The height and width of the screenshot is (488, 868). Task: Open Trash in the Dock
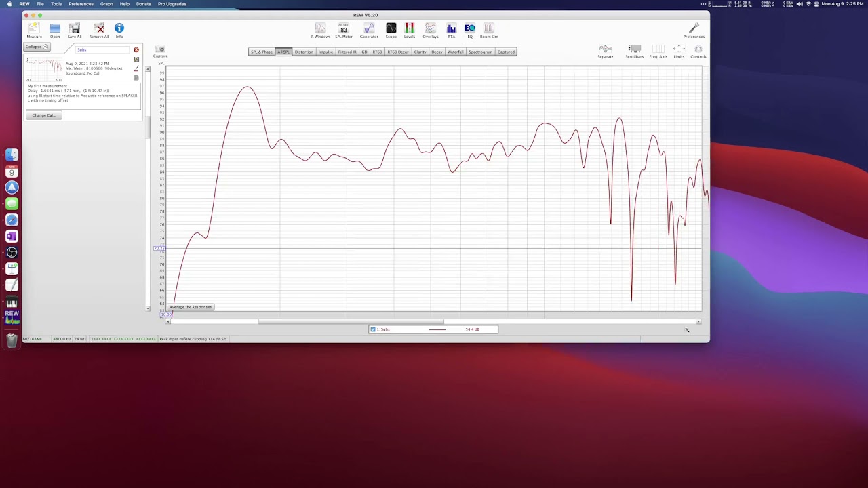tap(12, 340)
